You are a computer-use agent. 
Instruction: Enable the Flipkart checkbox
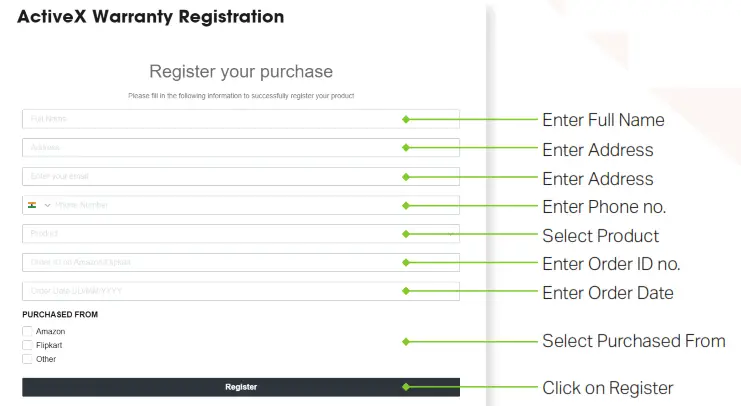click(x=27, y=345)
